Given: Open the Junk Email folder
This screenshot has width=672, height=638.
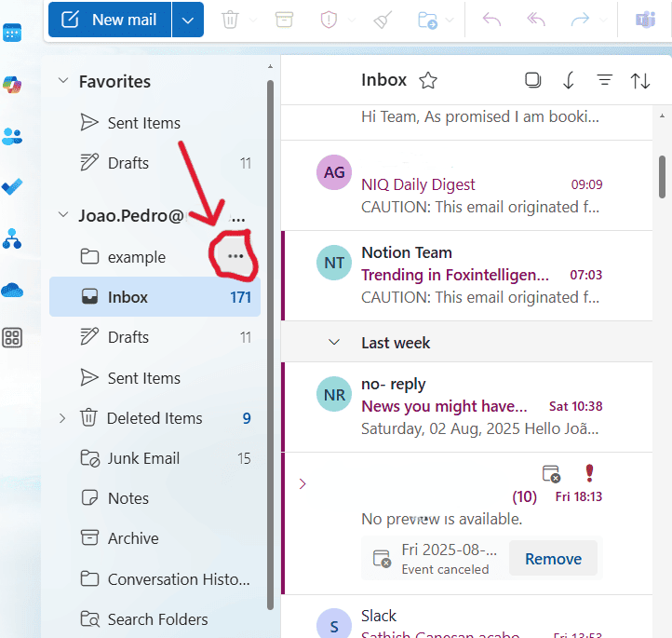Looking at the screenshot, I should 155,458.
